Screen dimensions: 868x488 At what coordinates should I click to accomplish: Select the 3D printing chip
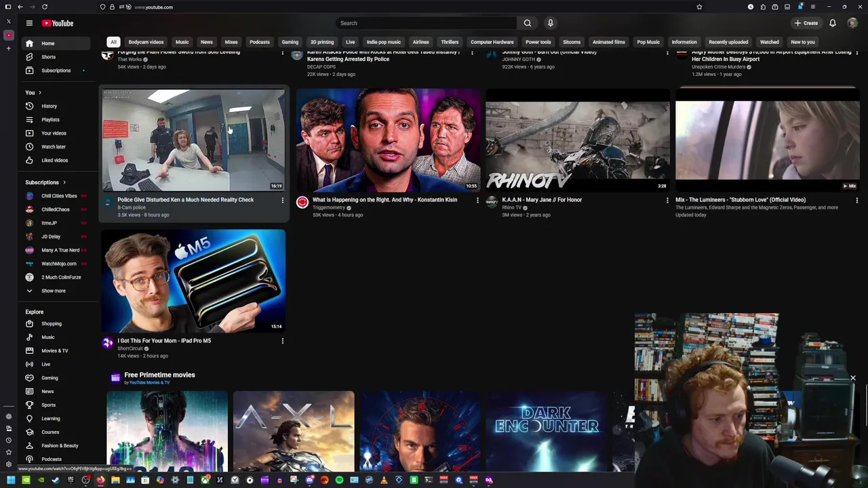[x=322, y=42]
